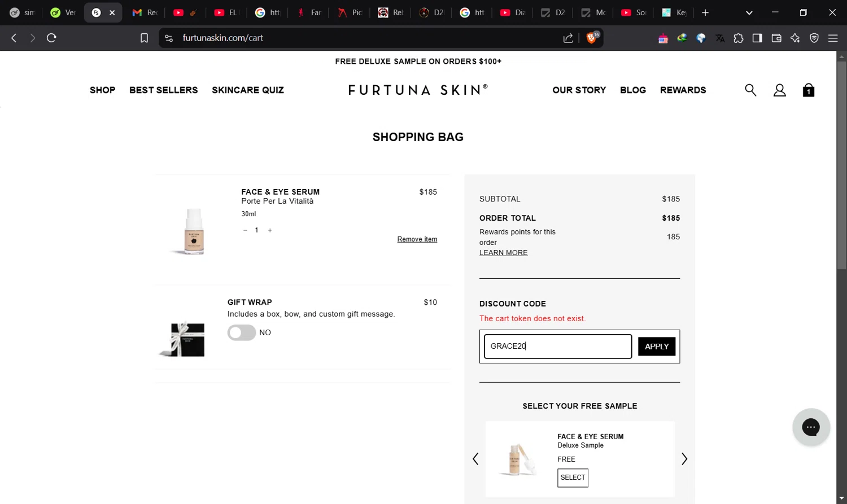The height and width of the screenshot is (504, 847).
Task: Select the Face & Eye Serum free sample
Action: click(573, 477)
